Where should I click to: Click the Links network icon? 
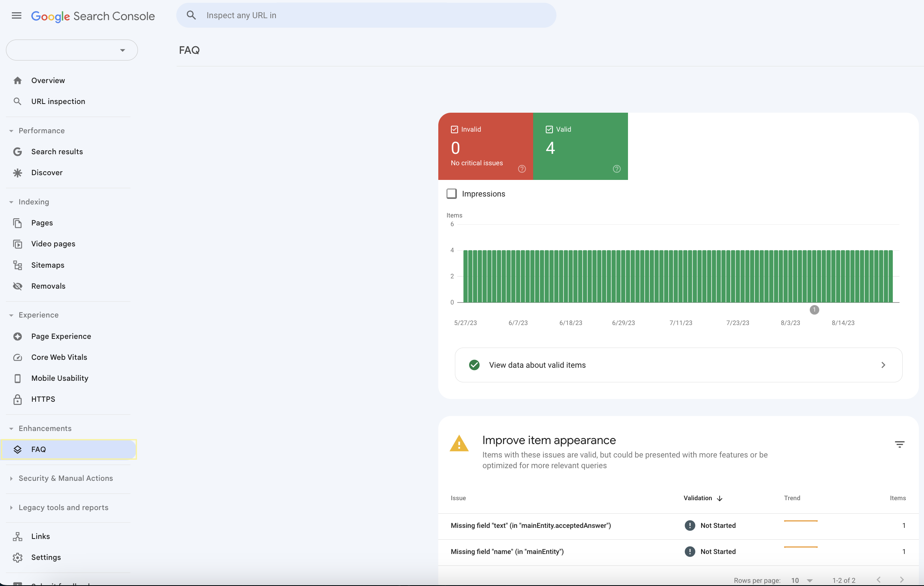(x=17, y=537)
